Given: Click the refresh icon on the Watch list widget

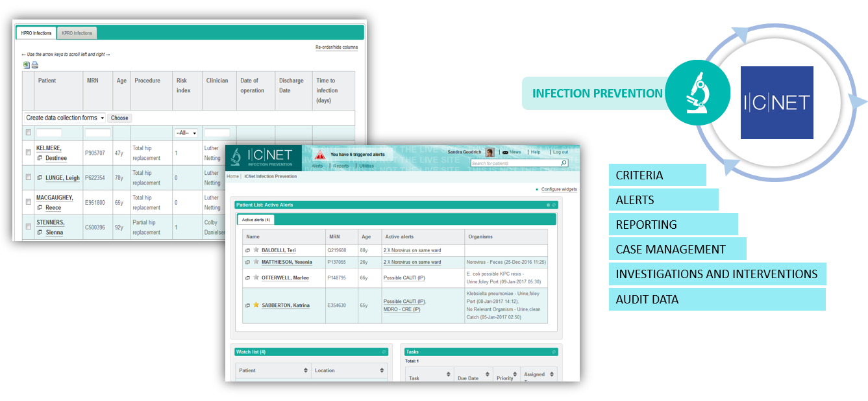Looking at the screenshot, I should 384,352.
